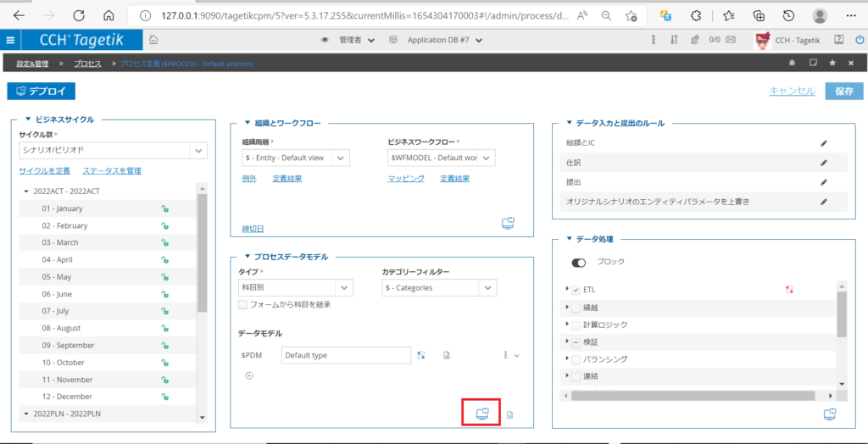Click pencil icon for 総額とIC rule
This screenshot has width=868, height=444.
pyautogui.click(x=823, y=143)
